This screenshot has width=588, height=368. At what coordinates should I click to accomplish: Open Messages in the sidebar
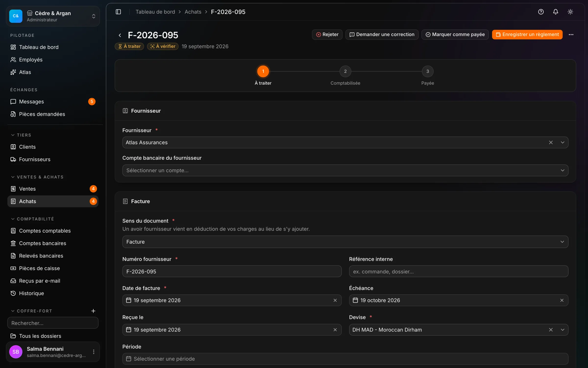[53, 102]
